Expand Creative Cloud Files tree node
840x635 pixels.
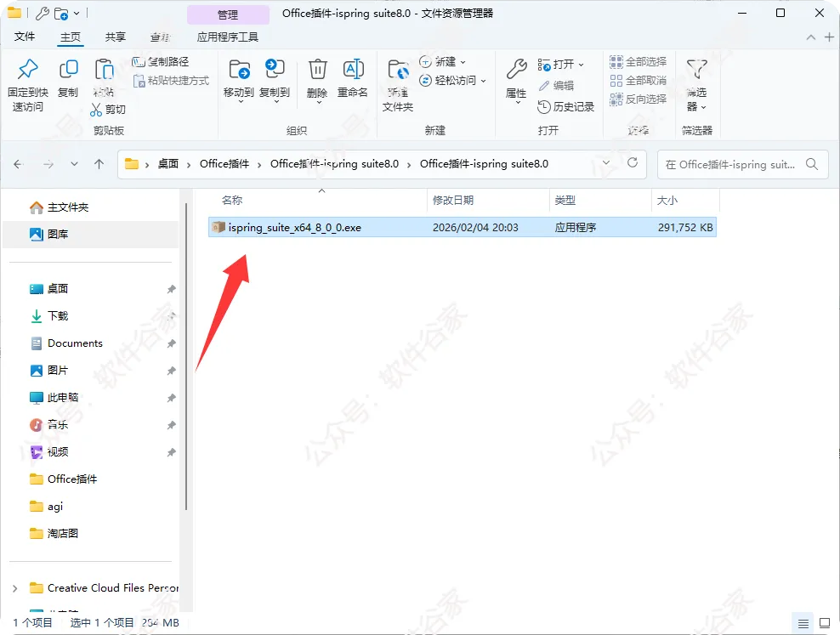point(15,588)
